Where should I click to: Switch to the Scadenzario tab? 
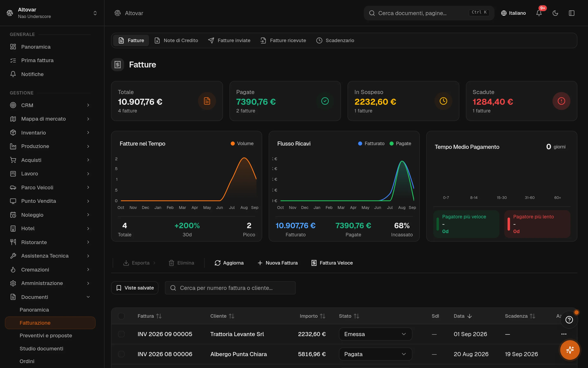click(335, 40)
